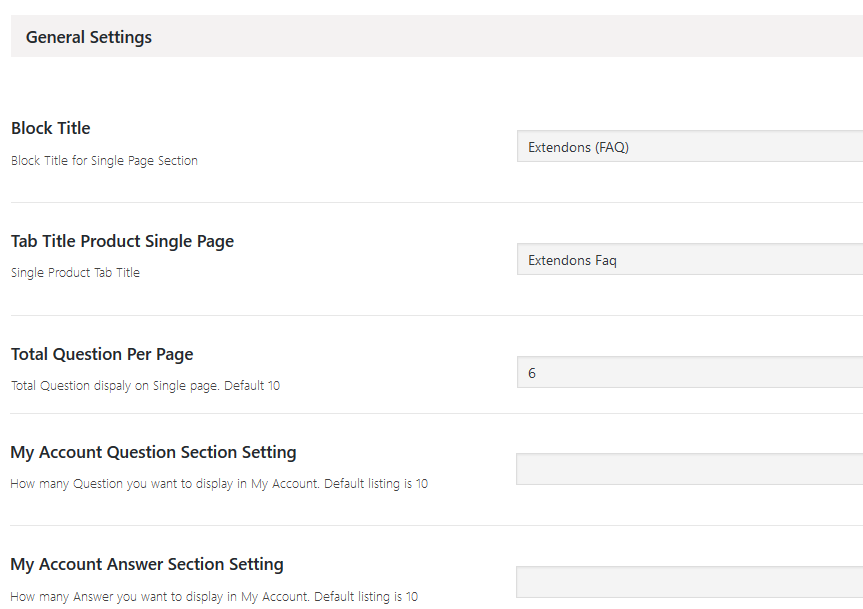Click the Block Title label
This screenshot has width=863, height=609.
click(51, 128)
